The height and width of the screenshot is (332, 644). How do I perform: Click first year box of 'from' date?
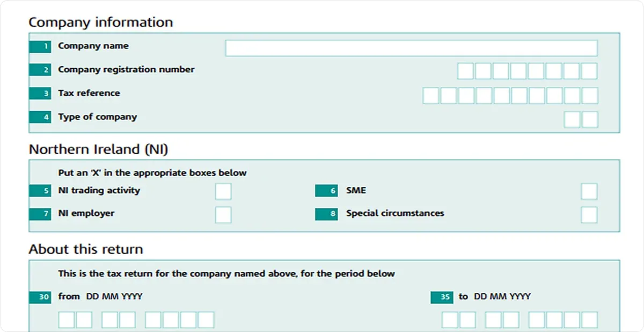point(153,320)
